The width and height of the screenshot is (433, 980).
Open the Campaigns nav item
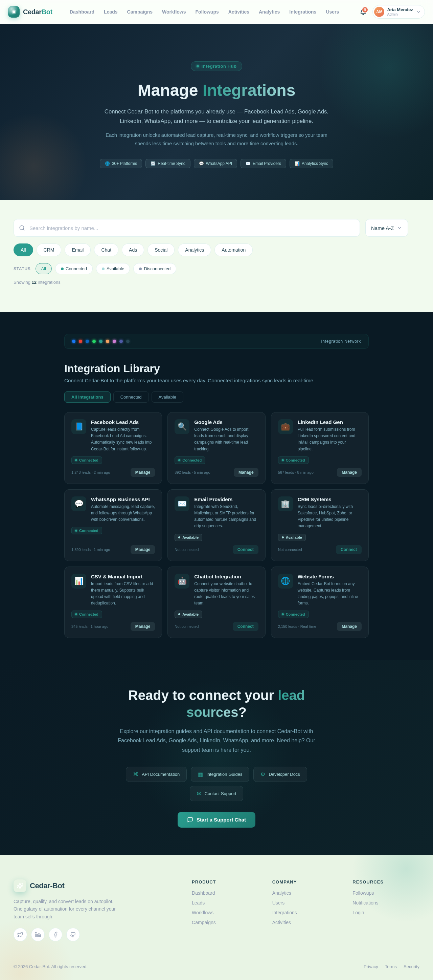[139, 12]
